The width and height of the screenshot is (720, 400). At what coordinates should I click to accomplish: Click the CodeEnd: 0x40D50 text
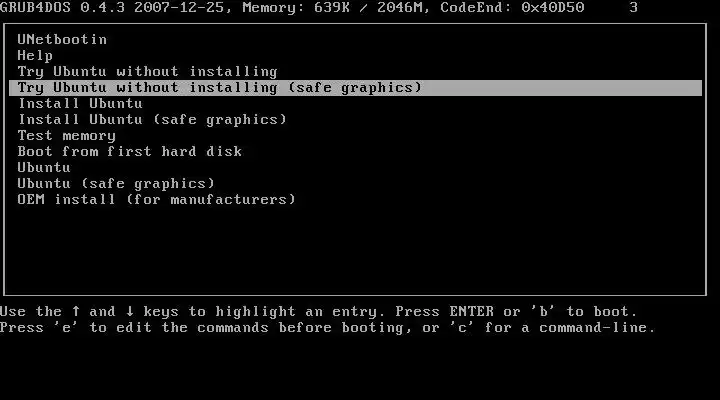(x=512, y=8)
